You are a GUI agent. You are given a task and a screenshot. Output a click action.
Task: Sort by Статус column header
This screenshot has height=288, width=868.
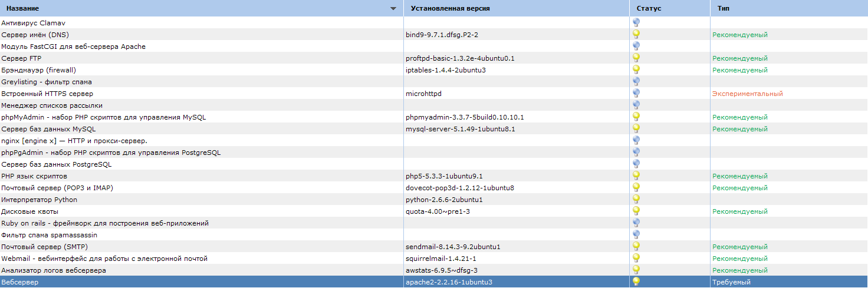670,8
